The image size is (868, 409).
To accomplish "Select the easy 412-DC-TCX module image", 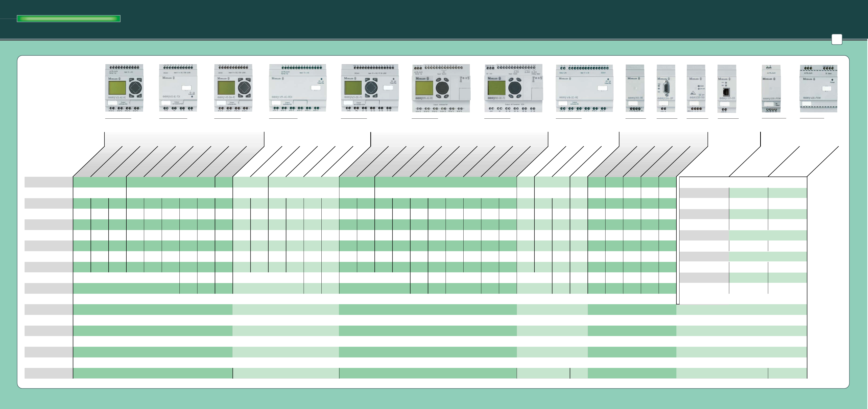I will tap(178, 88).
